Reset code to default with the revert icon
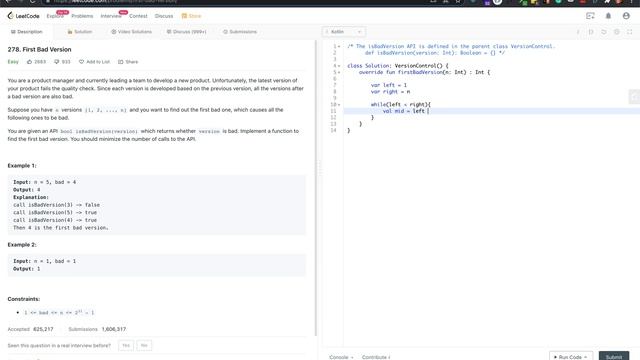Viewport: 640px width, 360px height. pos(604,32)
